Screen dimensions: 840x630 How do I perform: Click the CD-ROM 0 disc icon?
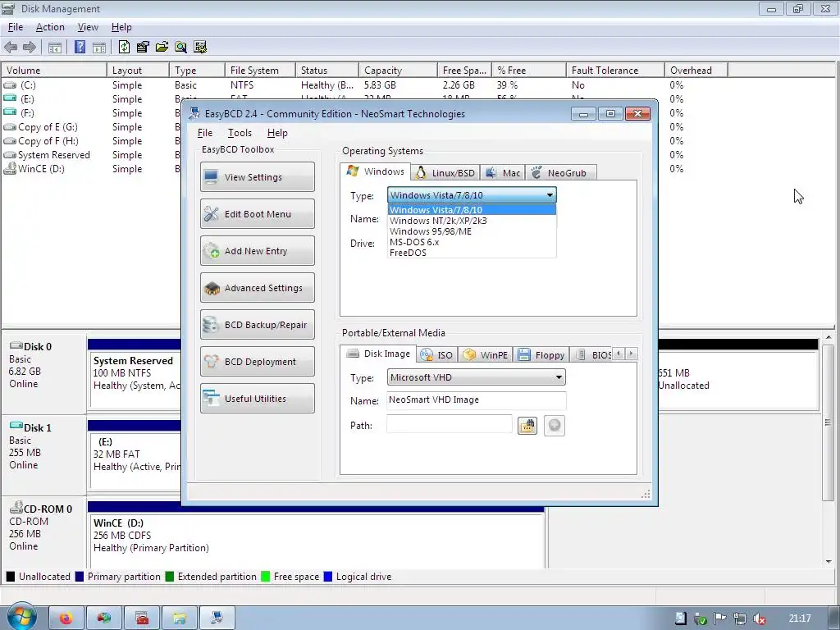(16, 507)
